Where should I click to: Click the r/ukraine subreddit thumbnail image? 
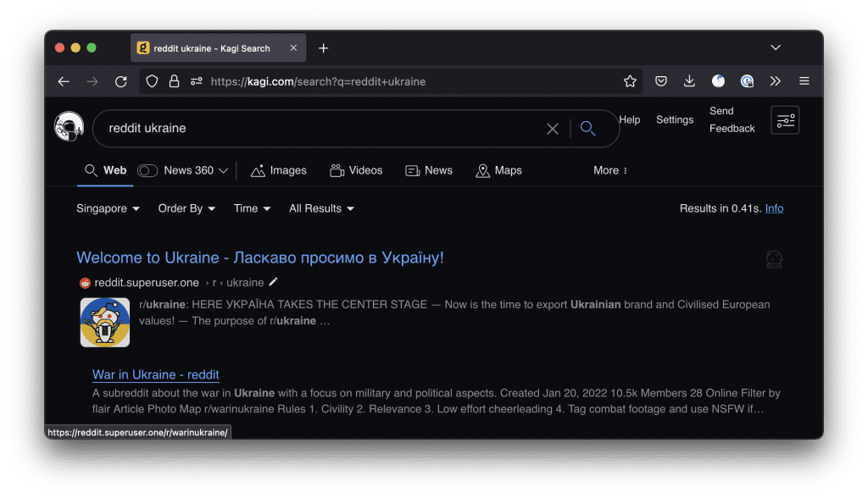pyautogui.click(x=105, y=323)
